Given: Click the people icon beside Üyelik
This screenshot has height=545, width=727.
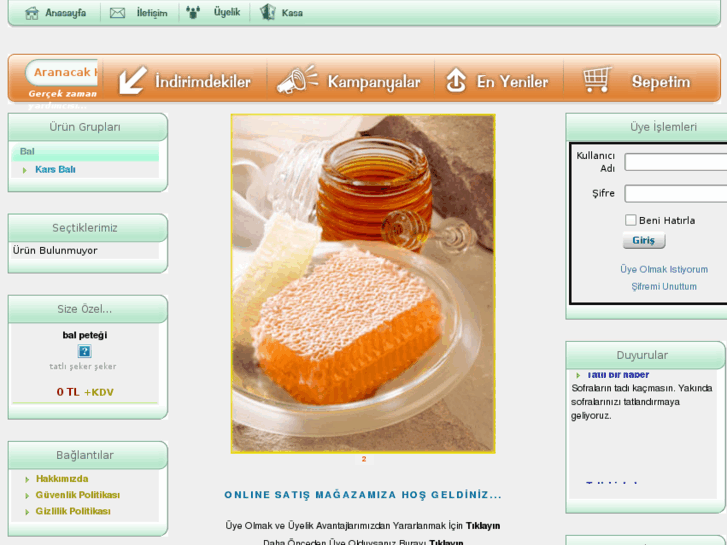Looking at the screenshot, I should [193, 13].
